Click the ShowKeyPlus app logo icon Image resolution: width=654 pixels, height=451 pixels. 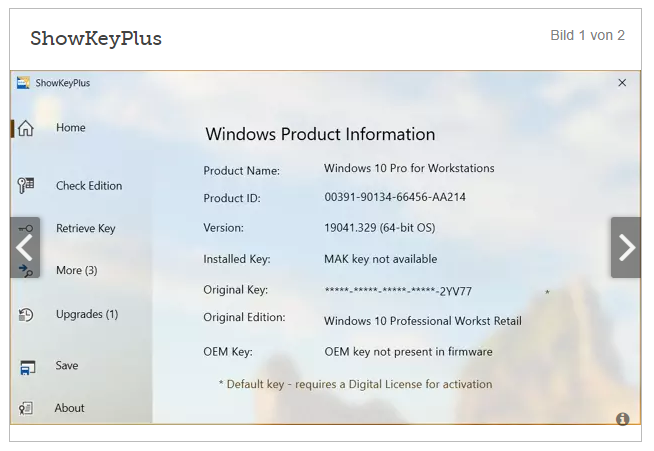click(x=23, y=83)
